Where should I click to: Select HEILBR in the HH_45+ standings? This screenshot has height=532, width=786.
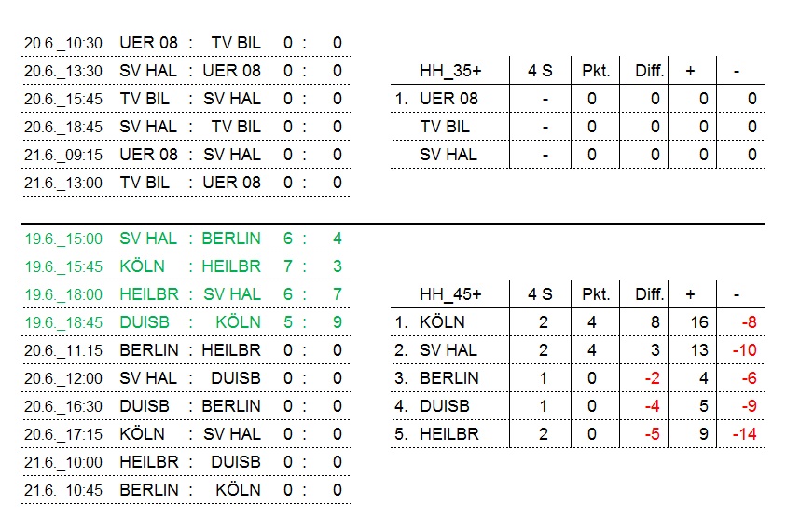click(448, 434)
